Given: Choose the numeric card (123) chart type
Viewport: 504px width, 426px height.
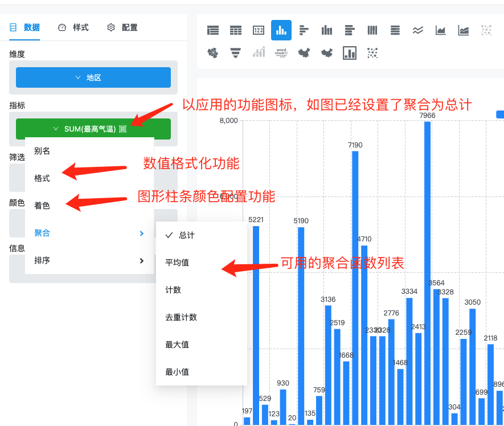Looking at the screenshot, I should (x=258, y=30).
